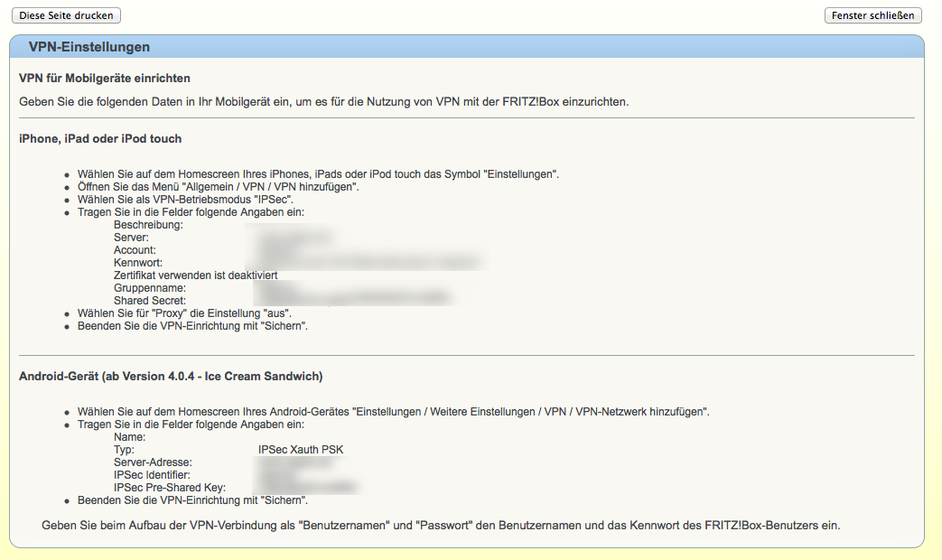
Task: Click the "VPN-Einstellungen" panel header
Action: pos(89,47)
